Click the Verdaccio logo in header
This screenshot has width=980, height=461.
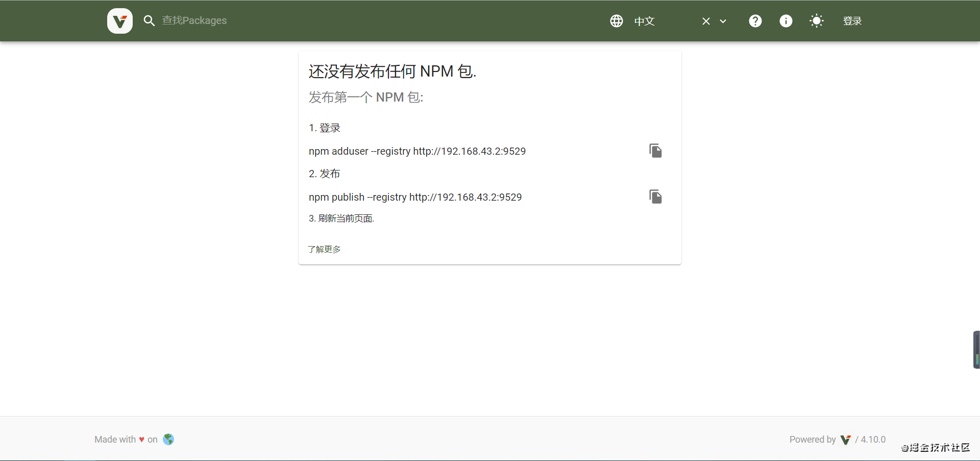(120, 21)
